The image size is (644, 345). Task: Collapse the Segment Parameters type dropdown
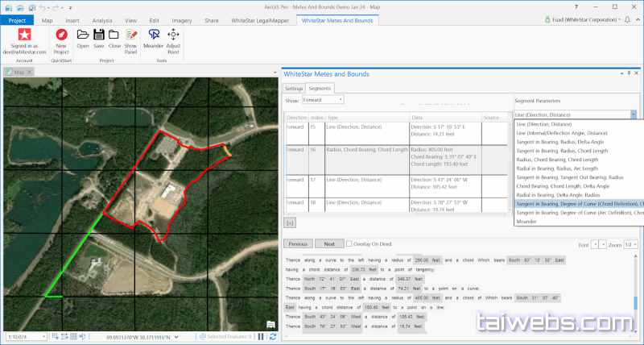coord(634,114)
